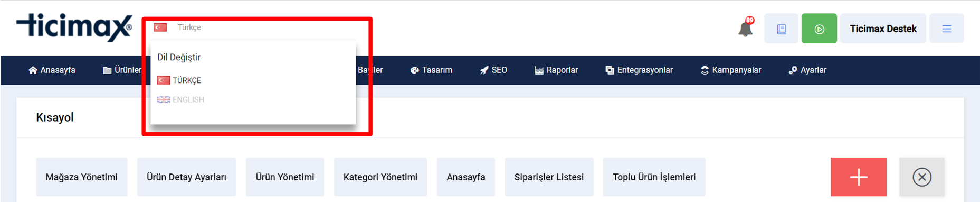Open Siparişler Listesi shortcut
The height and width of the screenshot is (202, 980).
[x=549, y=177]
